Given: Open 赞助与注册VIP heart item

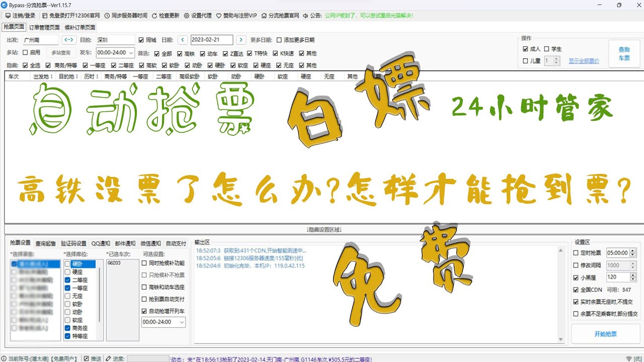Looking at the screenshot, I should (x=236, y=16).
